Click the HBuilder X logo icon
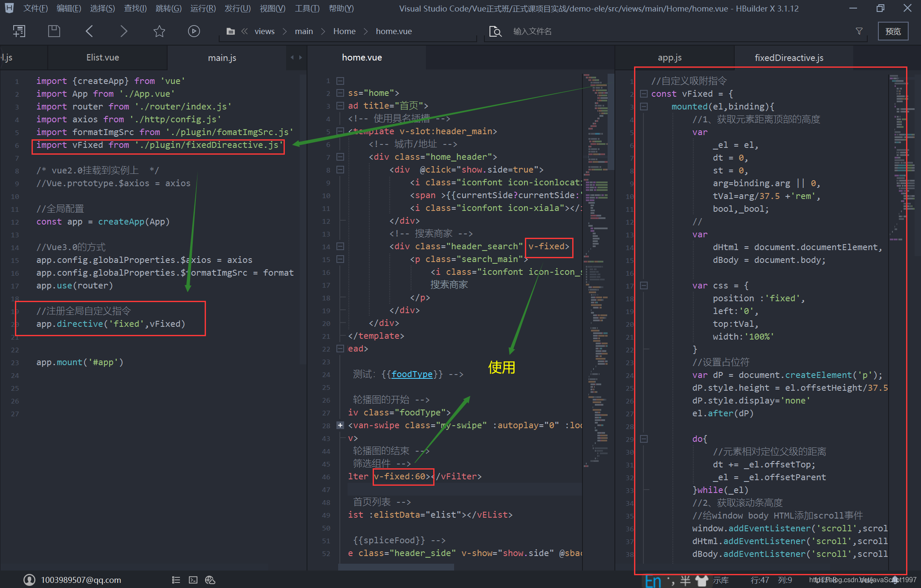The height and width of the screenshot is (588, 921). tap(9, 8)
